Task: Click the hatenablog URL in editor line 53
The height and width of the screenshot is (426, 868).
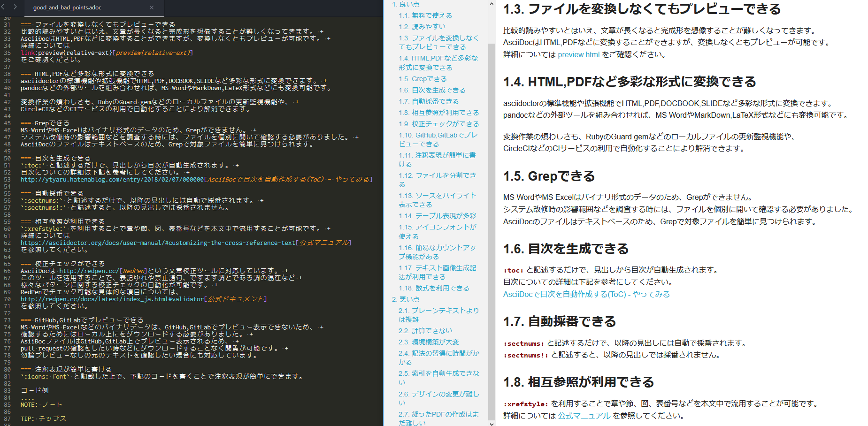Action: tap(112, 179)
